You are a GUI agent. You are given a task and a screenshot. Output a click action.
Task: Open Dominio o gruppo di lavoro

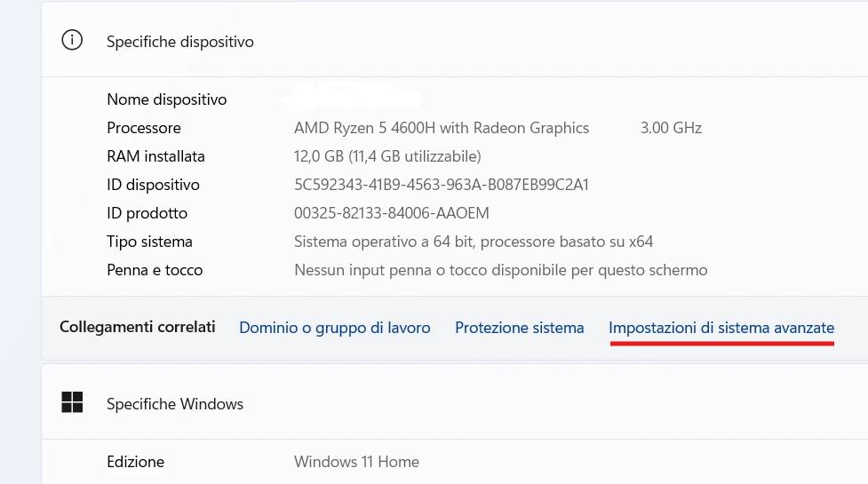pos(334,328)
